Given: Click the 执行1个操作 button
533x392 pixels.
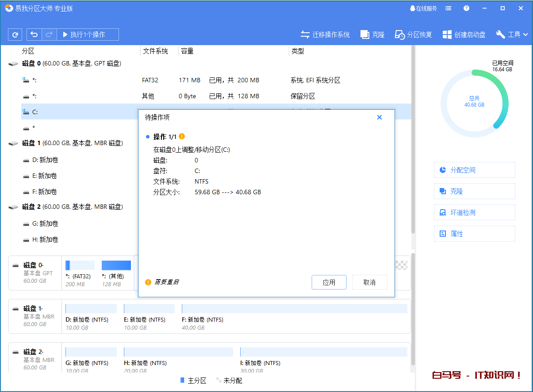Looking at the screenshot, I should point(88,34).
